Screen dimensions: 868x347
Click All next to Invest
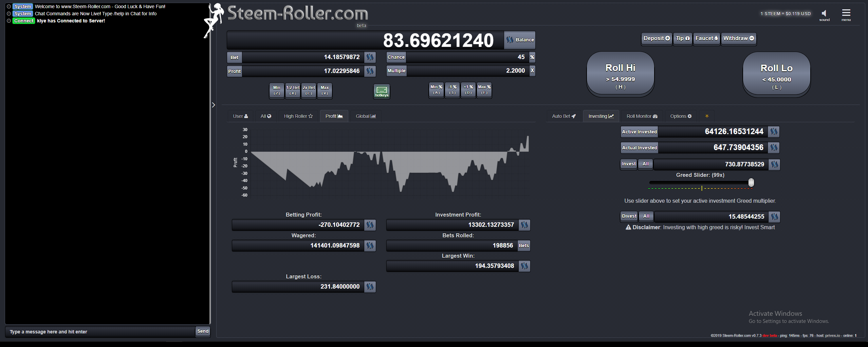click(645, 164)
